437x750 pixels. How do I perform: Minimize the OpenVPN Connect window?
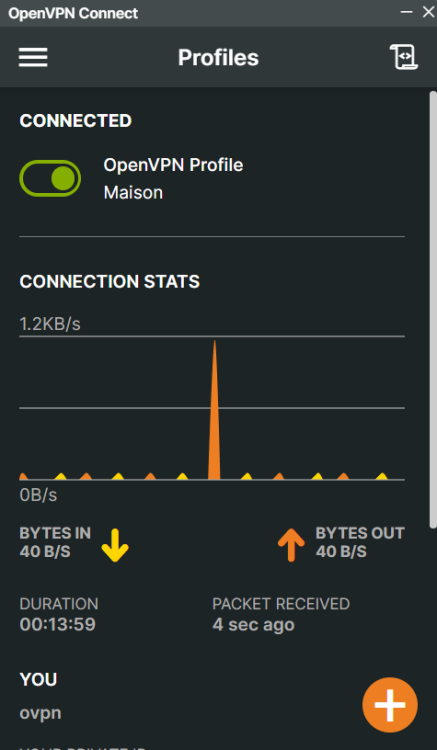(x=406, y=12)
